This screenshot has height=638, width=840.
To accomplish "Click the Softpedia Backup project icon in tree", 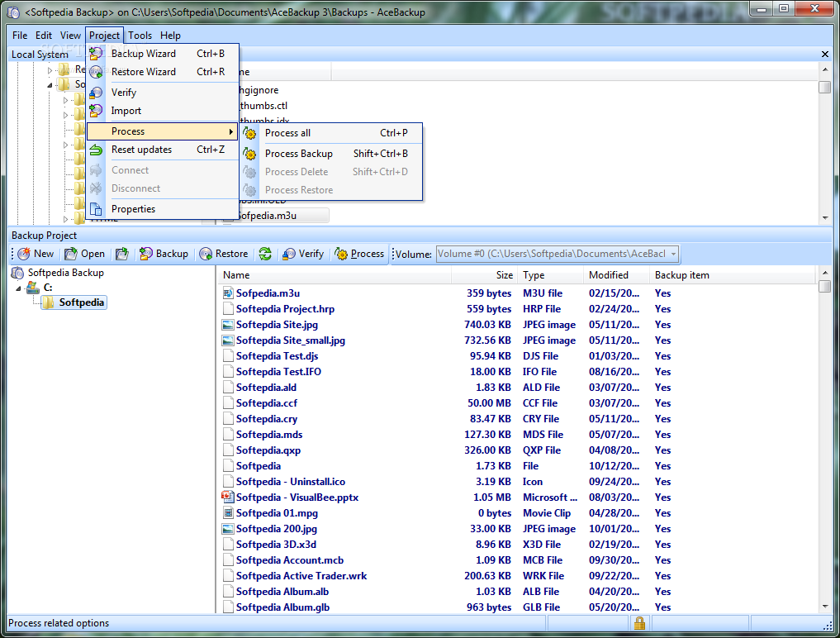I will tap(17, 273).
